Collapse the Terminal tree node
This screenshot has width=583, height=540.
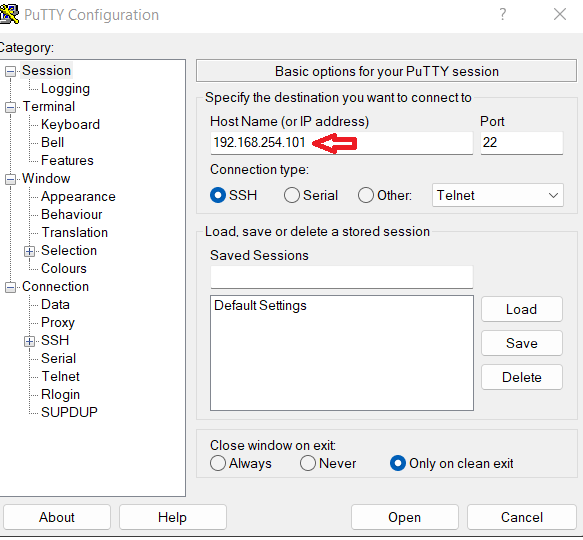10,107
